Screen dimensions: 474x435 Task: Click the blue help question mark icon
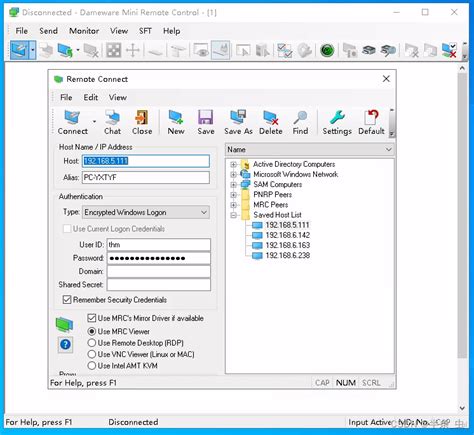[x=65, y=344]
